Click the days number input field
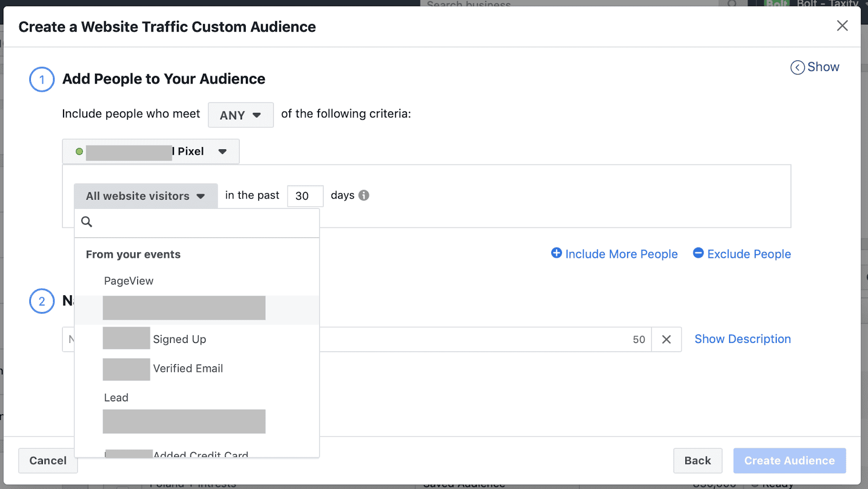 click(x=305, y=196)
